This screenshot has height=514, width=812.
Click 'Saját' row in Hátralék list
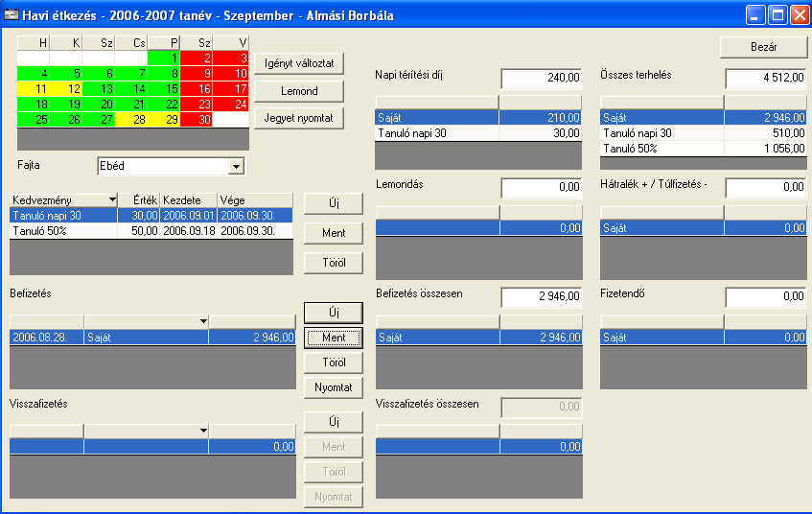704,228
